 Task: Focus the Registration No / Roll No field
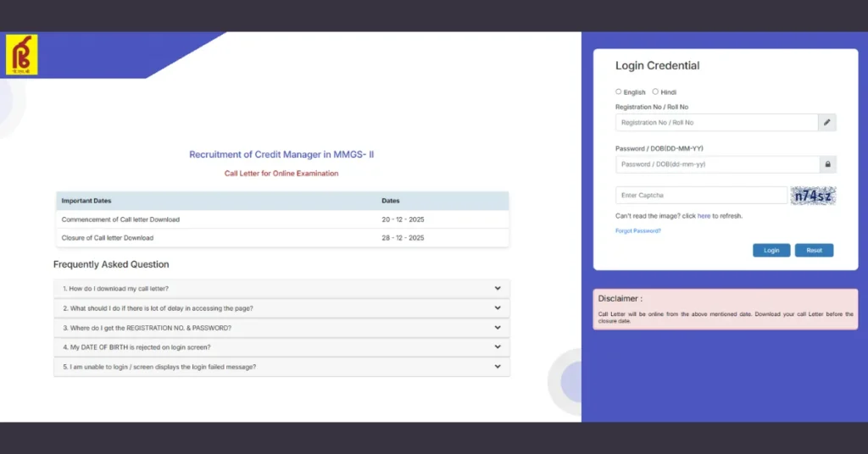click(716, 123)
